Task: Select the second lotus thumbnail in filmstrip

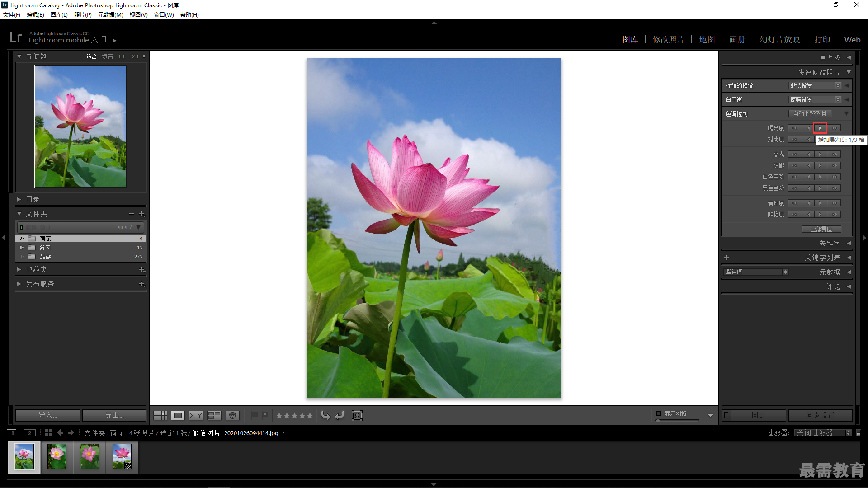Action: point(57,456)
